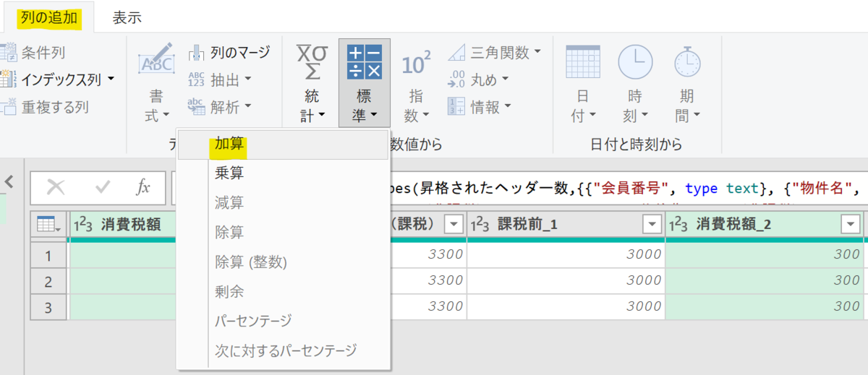Select row number 2

[50, 280]
